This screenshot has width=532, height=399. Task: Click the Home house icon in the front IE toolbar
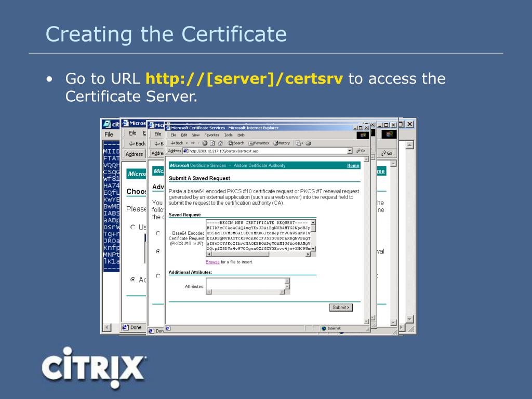(220, 143)
